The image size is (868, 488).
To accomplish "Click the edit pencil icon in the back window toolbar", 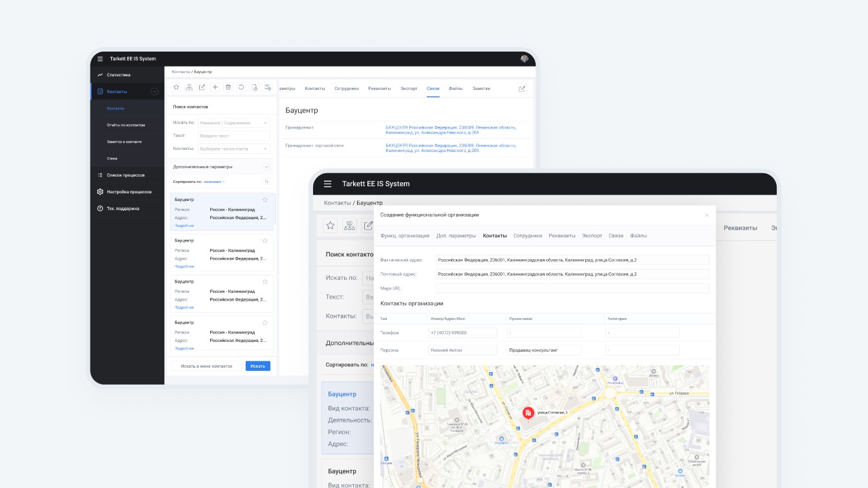I will click(202, 87).
